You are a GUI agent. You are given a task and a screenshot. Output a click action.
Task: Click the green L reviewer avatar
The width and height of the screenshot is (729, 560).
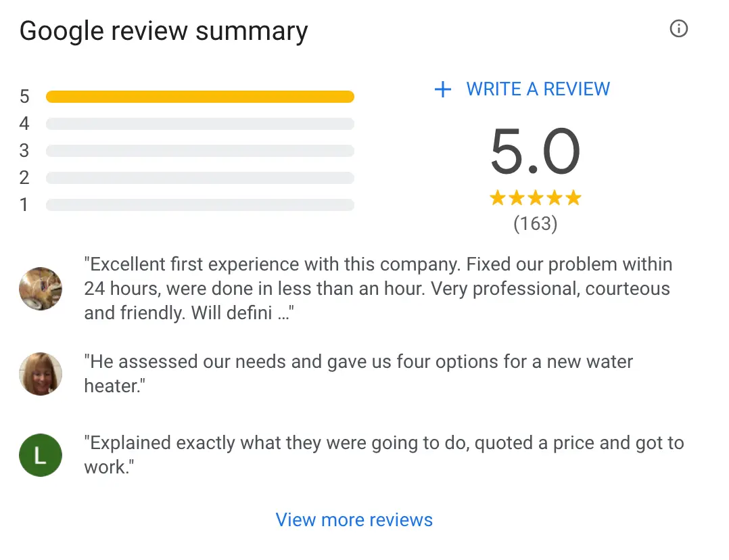(x=41, y=455)
